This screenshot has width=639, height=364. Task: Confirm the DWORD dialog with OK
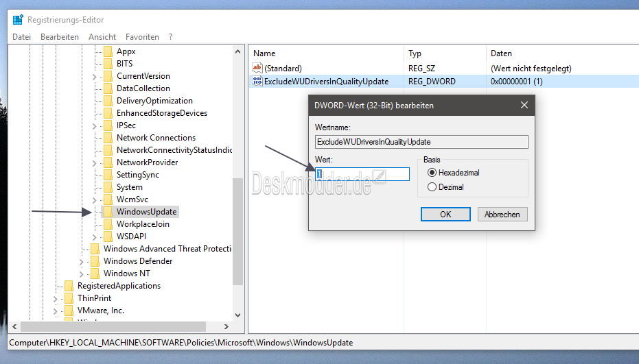445,214
